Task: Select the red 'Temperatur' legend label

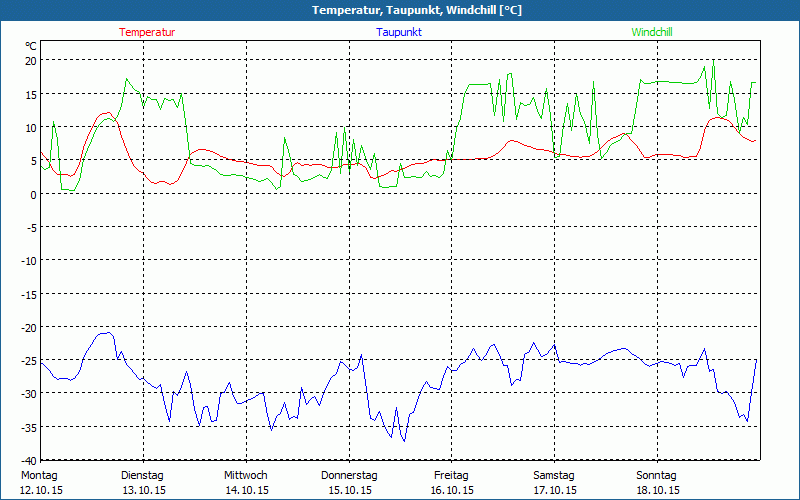Action: click(x=147, y=32)
